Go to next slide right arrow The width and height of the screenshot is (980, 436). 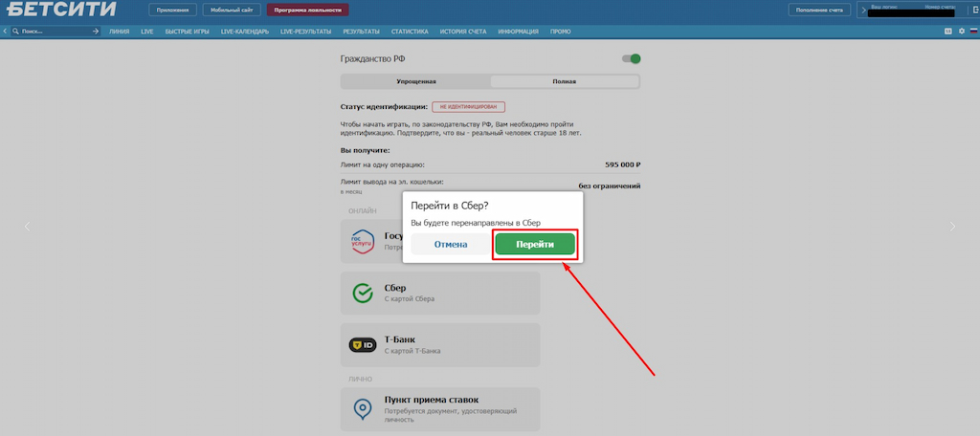tap(952, 226)
